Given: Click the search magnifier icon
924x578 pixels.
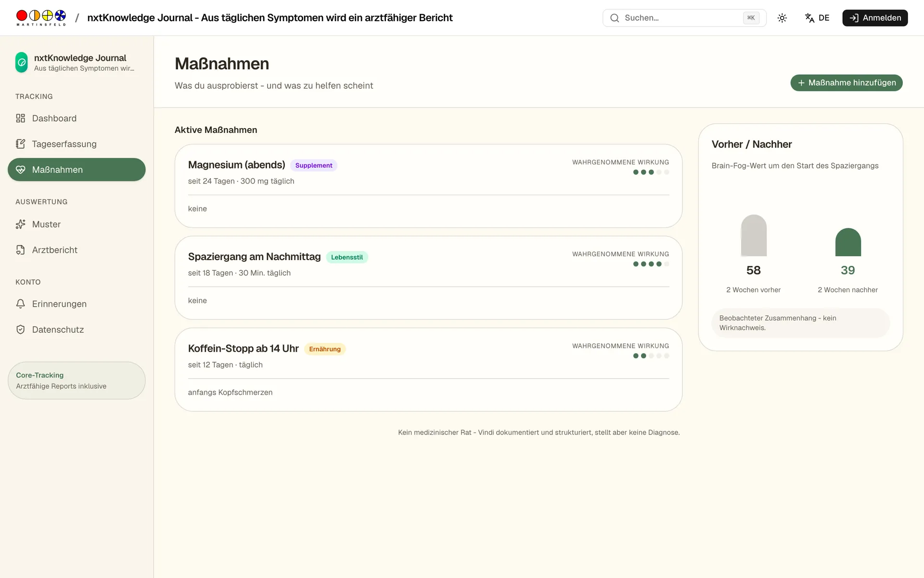Looking at the screenshot, I should pos(615,18).
